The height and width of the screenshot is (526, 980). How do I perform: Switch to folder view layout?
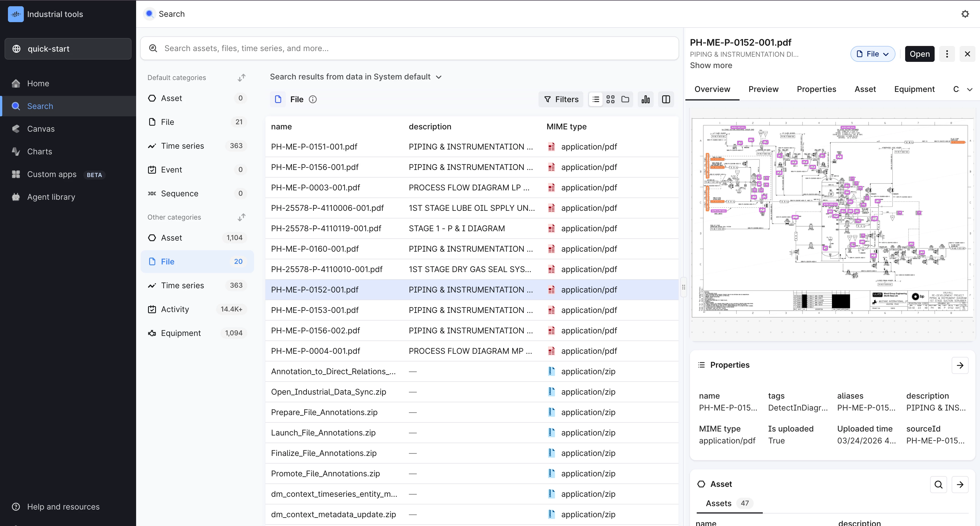[x=625, y=99]
